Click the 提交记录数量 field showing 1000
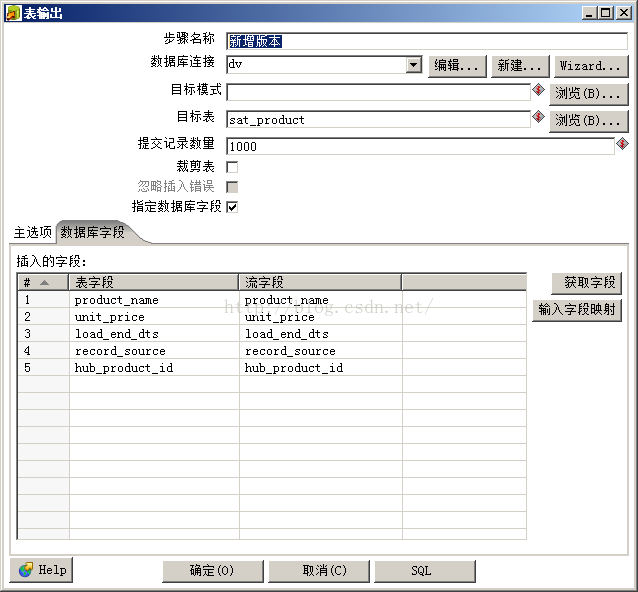This screenshot has width=638, height=592. pos(420,146)
